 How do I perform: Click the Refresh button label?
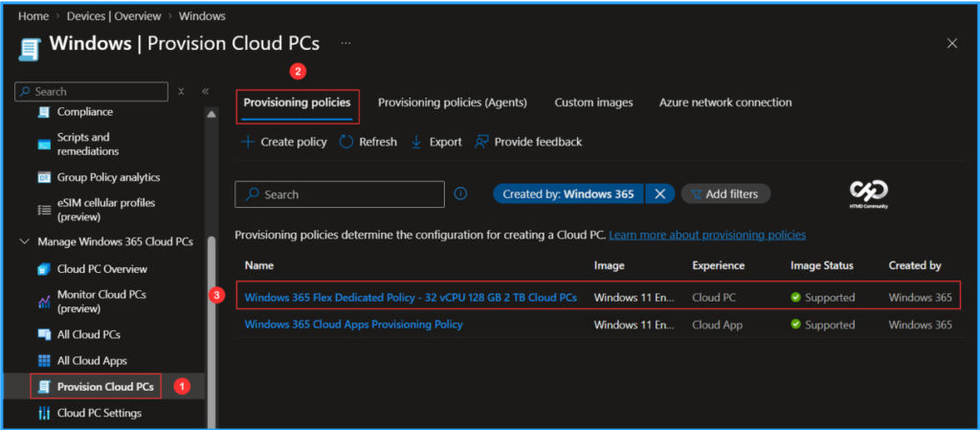377,142
